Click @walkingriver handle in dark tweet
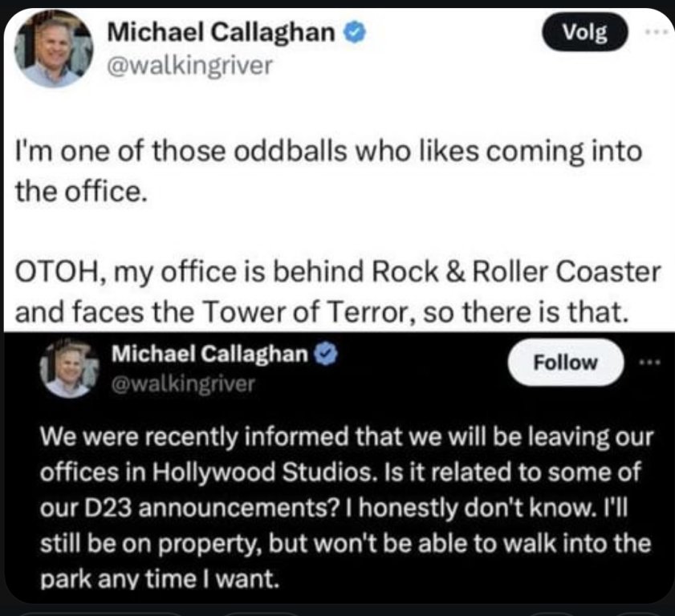 (x=183, y=383)
